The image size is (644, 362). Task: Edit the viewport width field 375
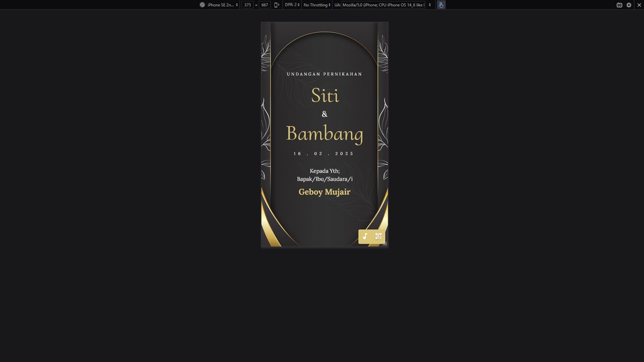[x=248, y=5]
